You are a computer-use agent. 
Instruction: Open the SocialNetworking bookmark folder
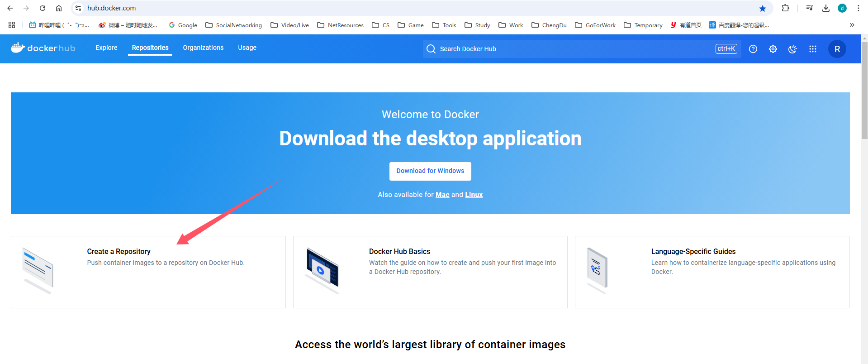coord(233,25)
